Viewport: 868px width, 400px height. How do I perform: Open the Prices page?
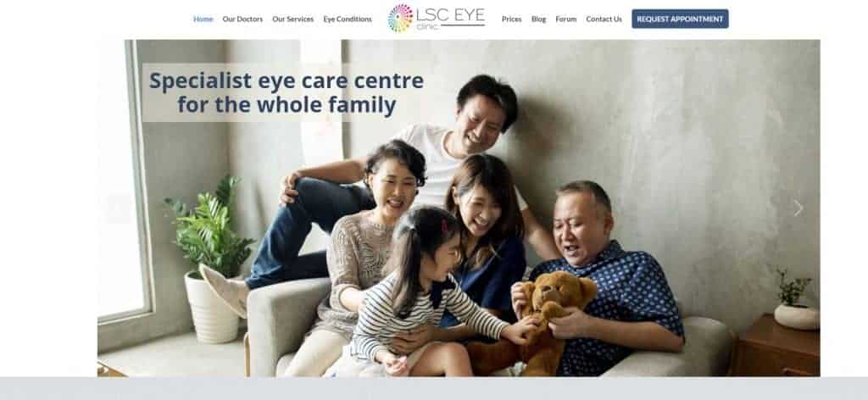click(x=511, y=19)
